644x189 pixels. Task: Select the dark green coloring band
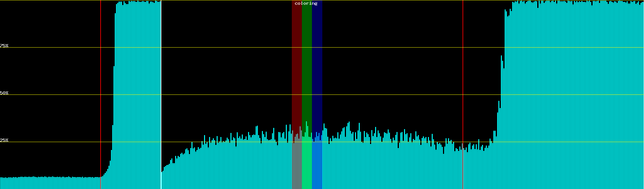coord(307,63)
